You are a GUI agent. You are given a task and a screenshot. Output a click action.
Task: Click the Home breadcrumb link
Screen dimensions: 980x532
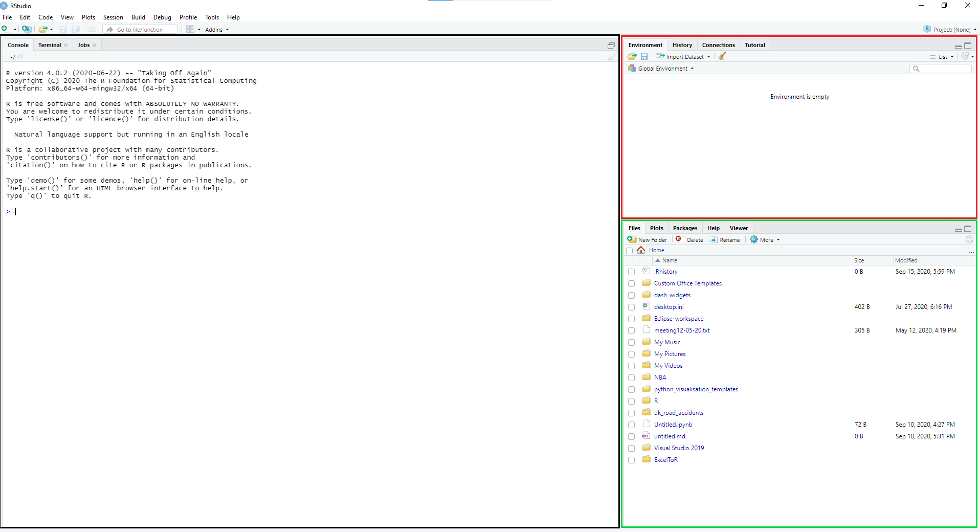point(657,250)
